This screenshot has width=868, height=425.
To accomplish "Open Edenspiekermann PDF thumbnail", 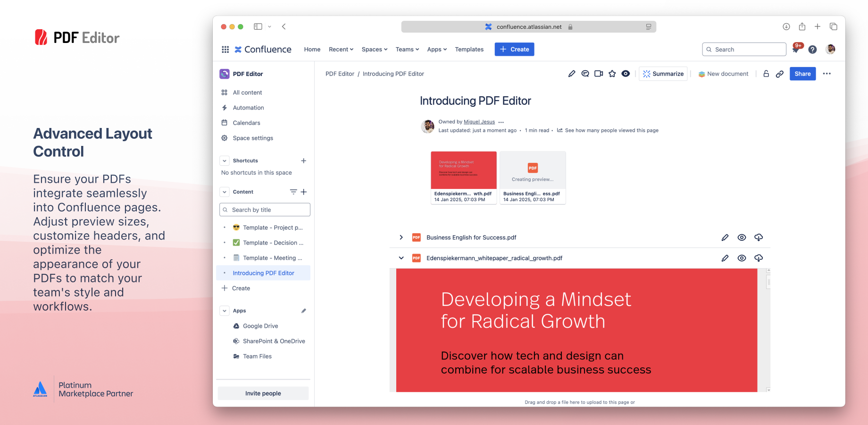I will [x=464, y=178].
